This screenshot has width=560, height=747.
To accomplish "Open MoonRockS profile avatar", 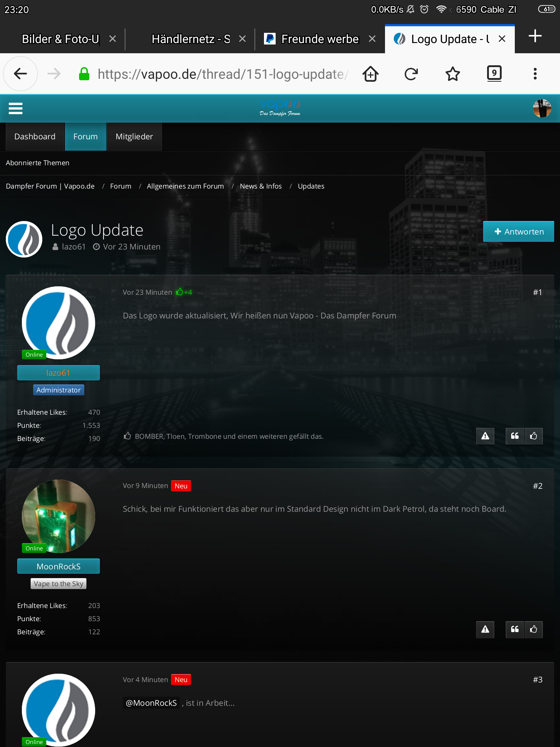I will [x=58, y=516].
